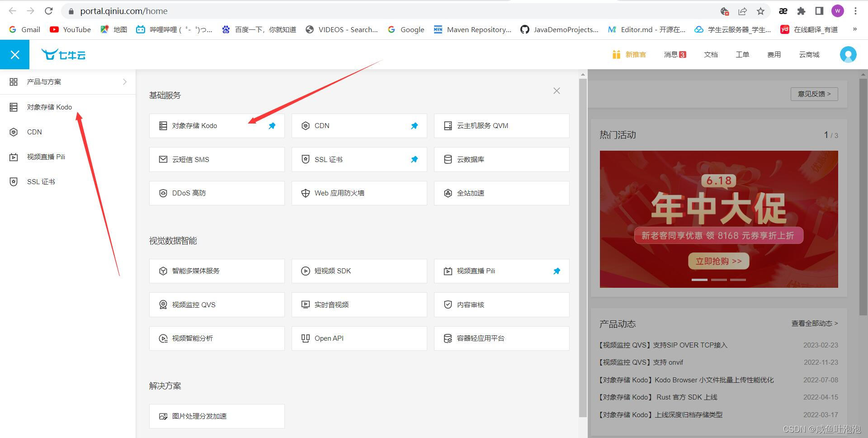Click 云主机服务 QVM icon

pos(448,126)
